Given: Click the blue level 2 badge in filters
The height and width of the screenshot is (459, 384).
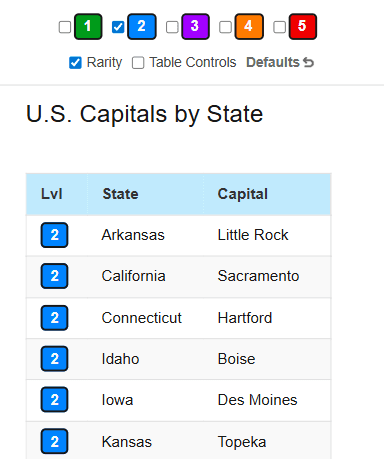Looking at the screenshot, I should 142,26.
